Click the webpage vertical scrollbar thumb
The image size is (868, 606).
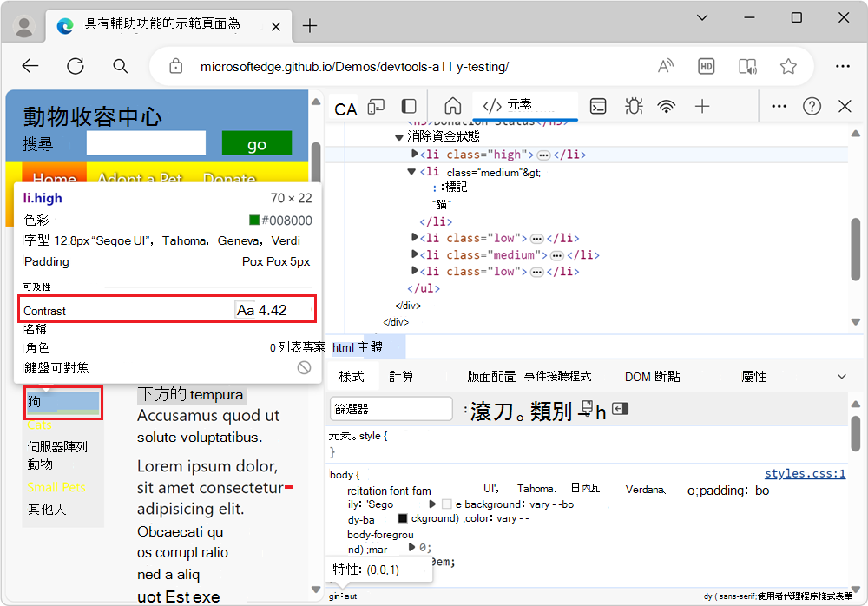pos(316,163)
